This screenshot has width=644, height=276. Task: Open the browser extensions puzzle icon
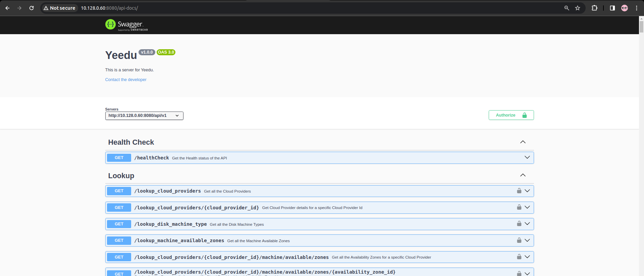click(594, 8)
